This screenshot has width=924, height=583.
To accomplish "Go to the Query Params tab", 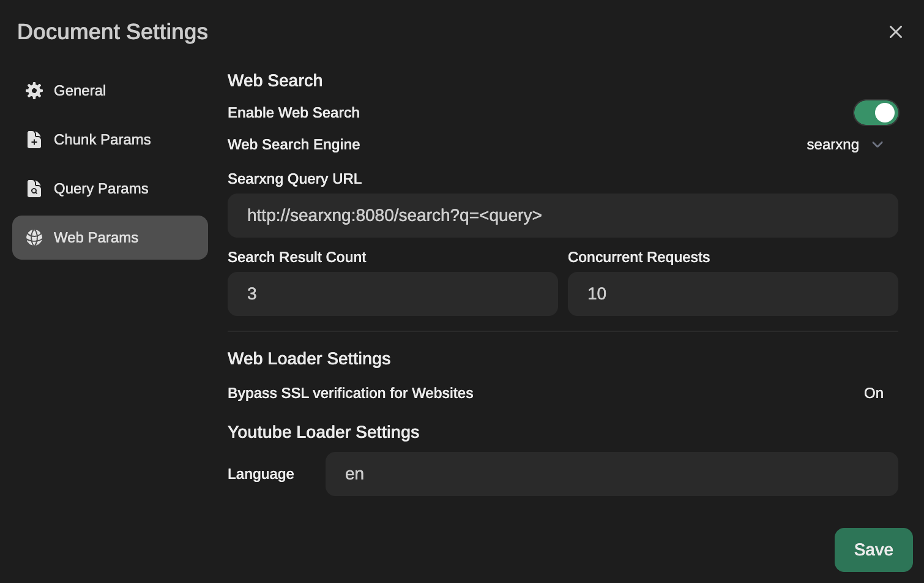I will (x=110, y=189).
